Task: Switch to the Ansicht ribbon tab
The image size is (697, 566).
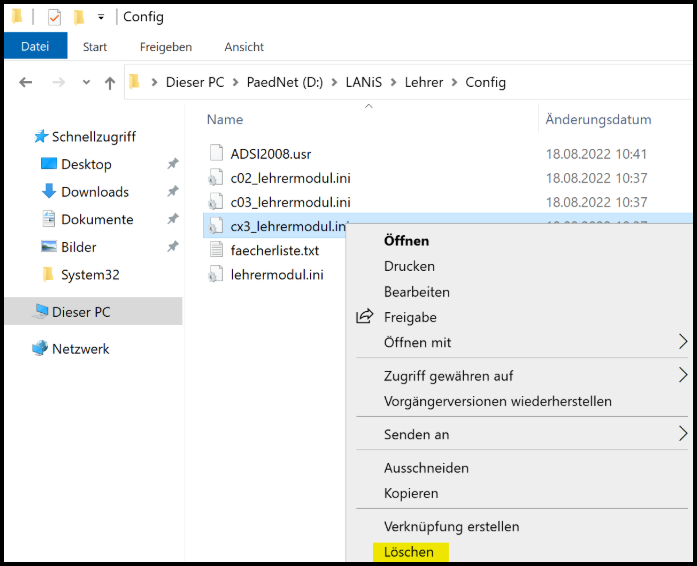Action: [x=244, y=46]
